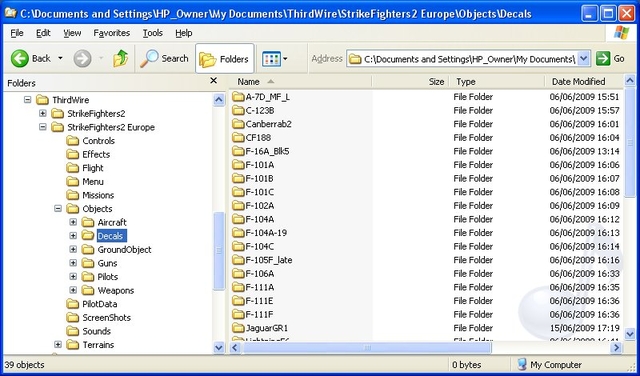The image size is (640, 376).
Task: Expand the Pilots tree node
Action: (73, 276)
